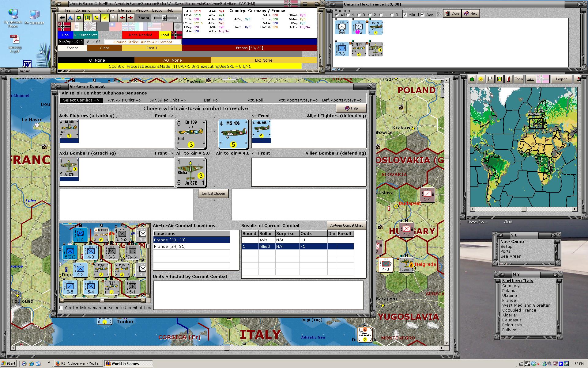Open the Info menu
Viewport: 588px width, 368px height.
point(98,10)
